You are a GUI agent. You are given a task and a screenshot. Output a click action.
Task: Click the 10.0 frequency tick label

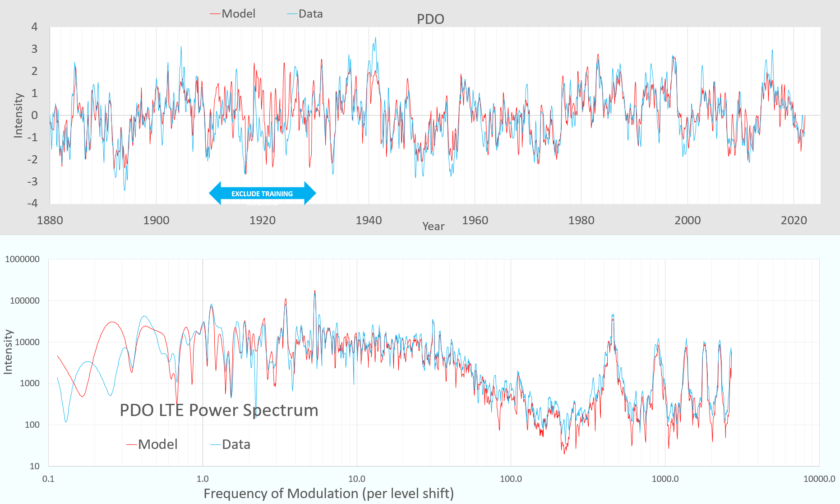tap(357, 479)
